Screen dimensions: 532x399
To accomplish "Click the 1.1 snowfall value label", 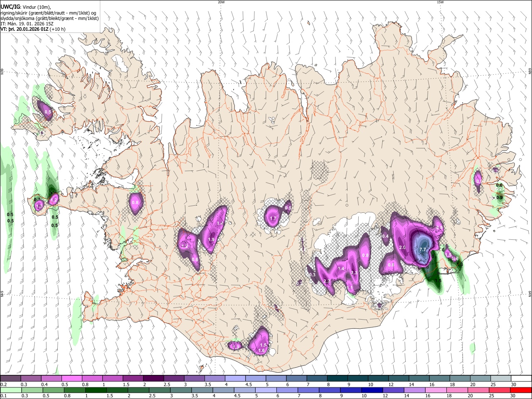I will (x=350, y=288).
